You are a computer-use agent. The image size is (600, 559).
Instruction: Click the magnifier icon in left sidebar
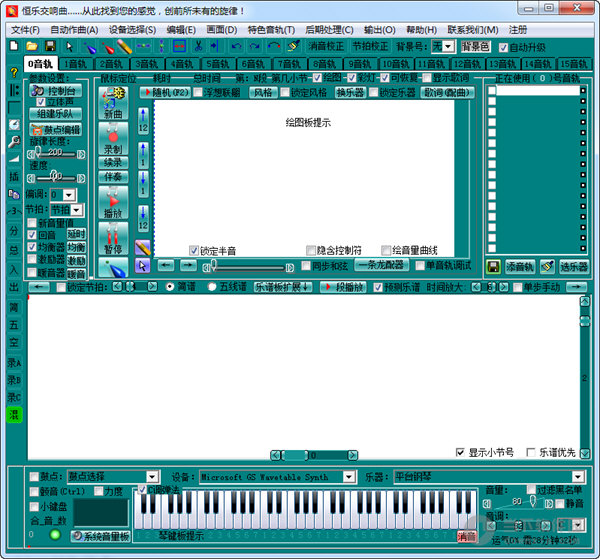[14, 142]
